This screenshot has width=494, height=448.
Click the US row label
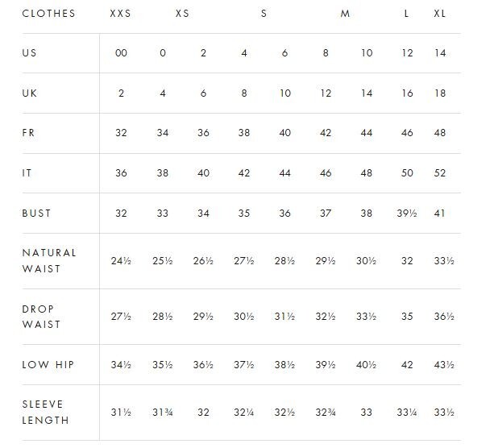(x=30, y=53)
